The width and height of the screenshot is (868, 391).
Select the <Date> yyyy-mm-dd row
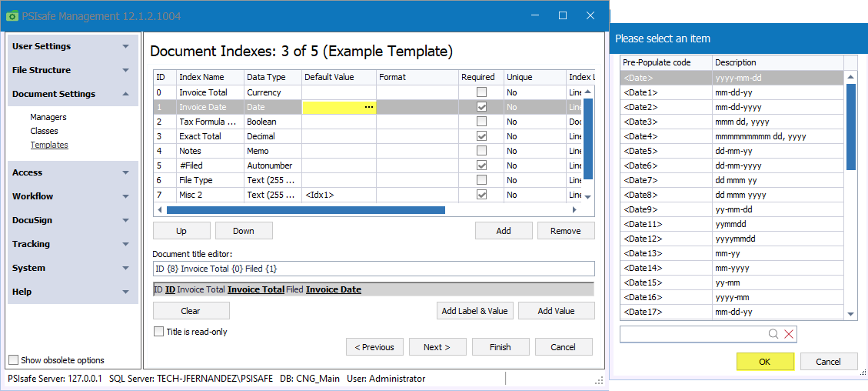(x=731, y=78)
